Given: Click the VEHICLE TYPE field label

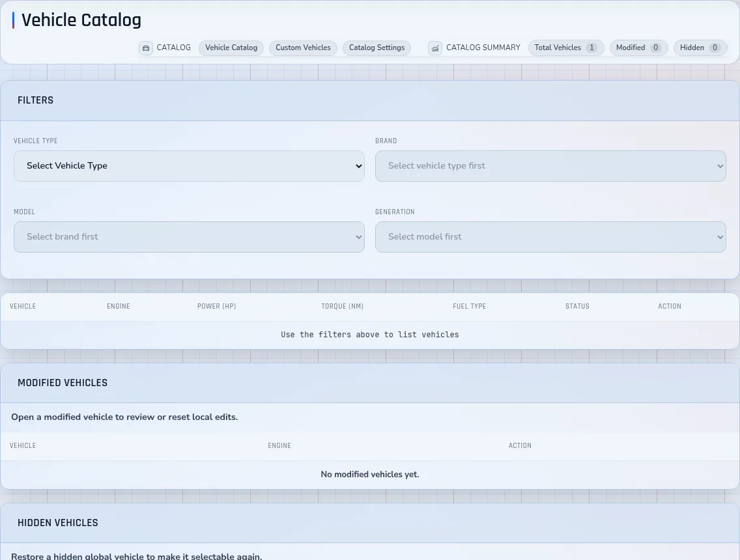Looking at the screenshot, I should [x=35, y=141].
